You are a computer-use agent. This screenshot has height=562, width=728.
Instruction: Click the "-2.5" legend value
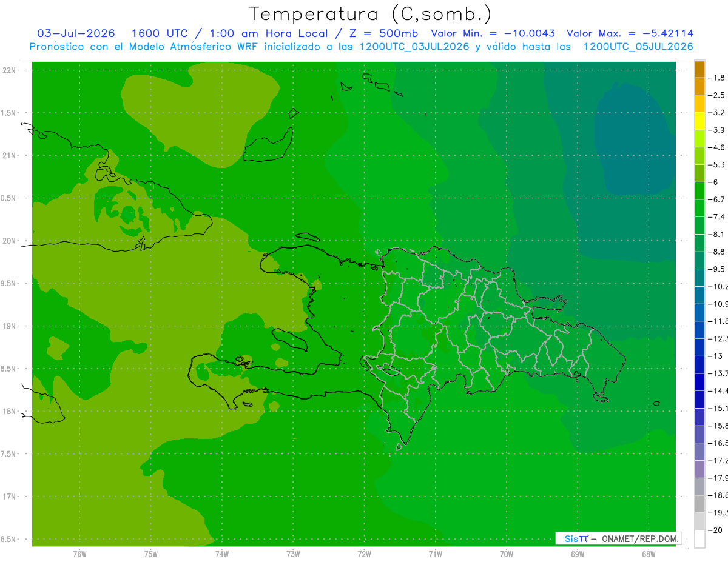point(717,95)
